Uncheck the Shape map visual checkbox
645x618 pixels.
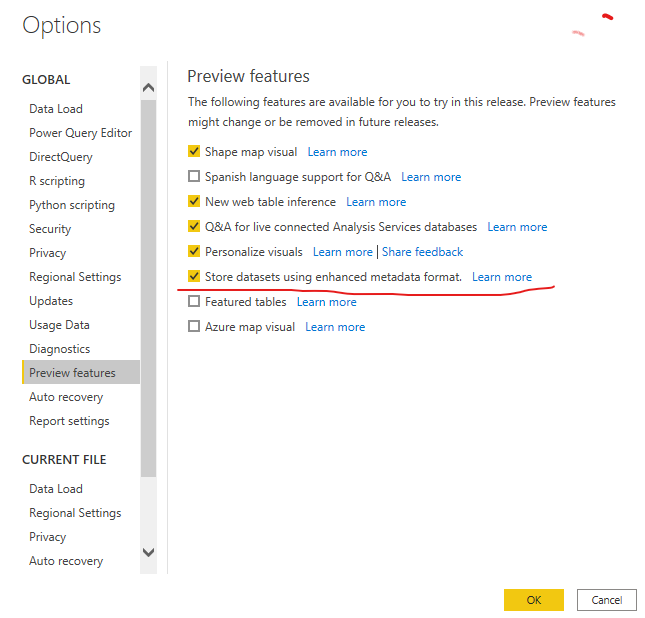pos(194,151)
